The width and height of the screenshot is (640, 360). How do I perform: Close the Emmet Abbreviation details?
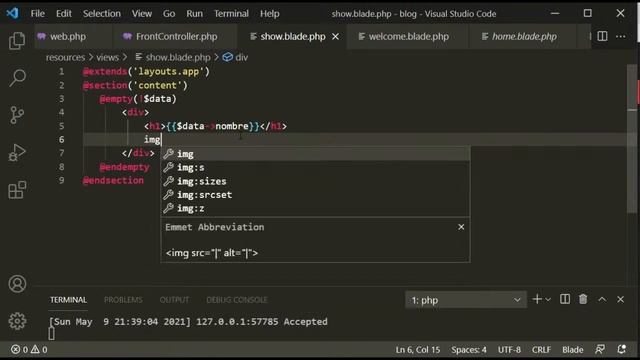(x=461, y=227)
